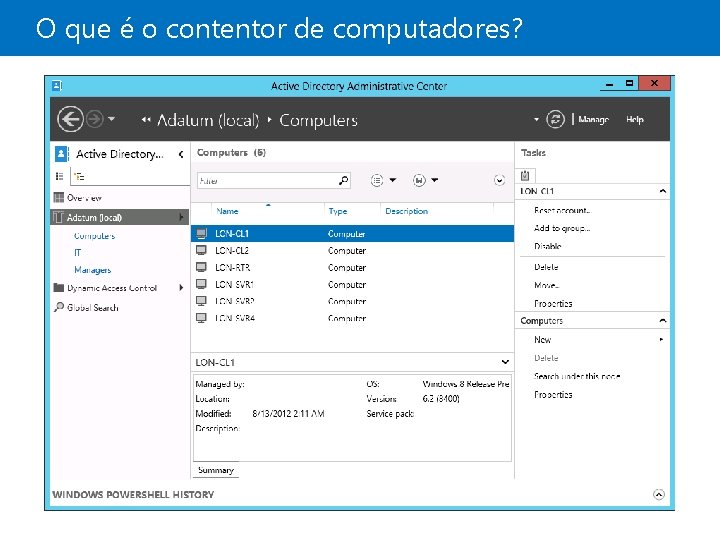Image resolution: width=720 pixels, height=540 pixels.
Task: Click the back navigation arrow
Action: 70,119
